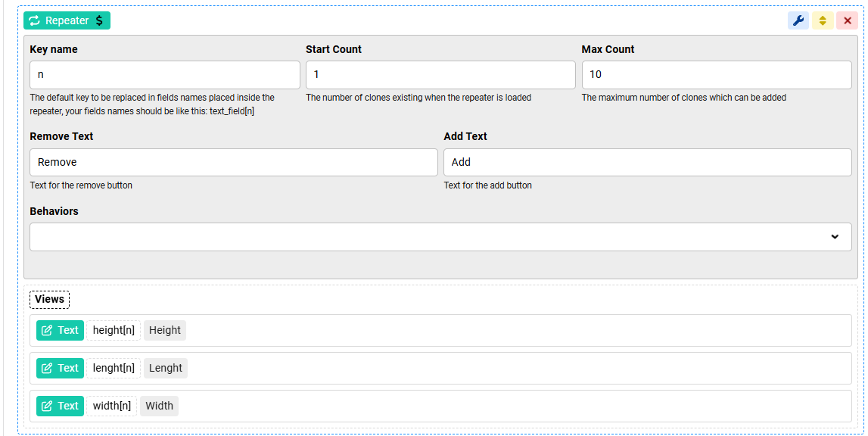Click the edit icon on the width[n] row
The width and height of the screenshot is (868, 436).
tap(47, 406)
